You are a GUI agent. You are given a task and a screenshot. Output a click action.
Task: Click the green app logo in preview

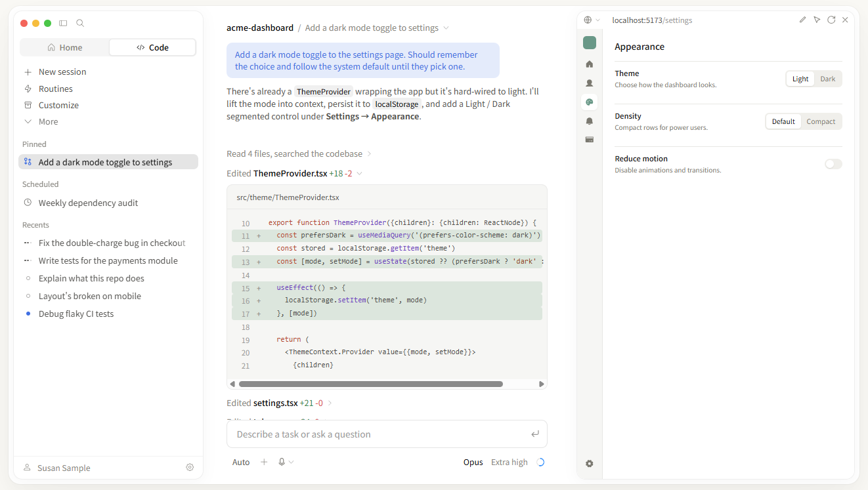pyautogui.click(x=590, y=43)
